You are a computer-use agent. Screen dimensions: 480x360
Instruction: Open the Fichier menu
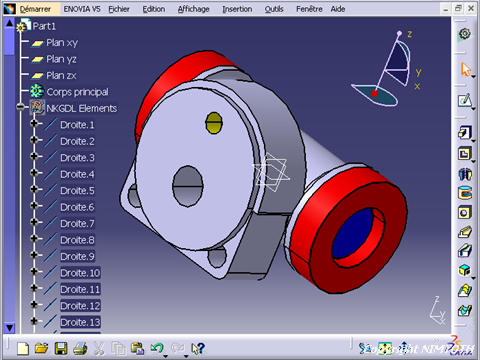(119, 9)
